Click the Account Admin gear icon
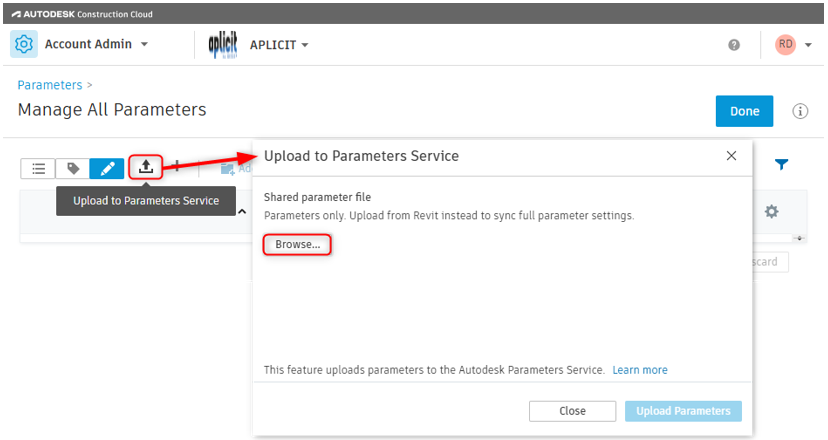The image size is (828, 440). click(24, 45)
